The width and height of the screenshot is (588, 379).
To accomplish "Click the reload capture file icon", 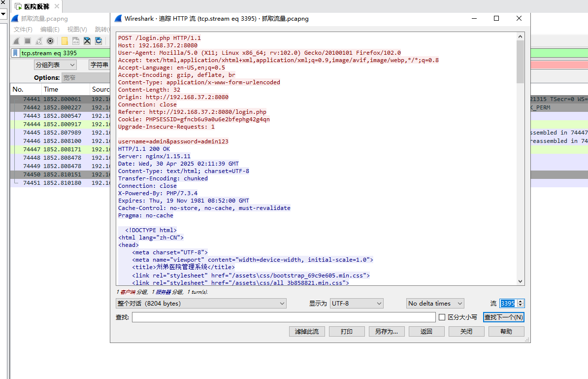I will (x=98, y=41).
